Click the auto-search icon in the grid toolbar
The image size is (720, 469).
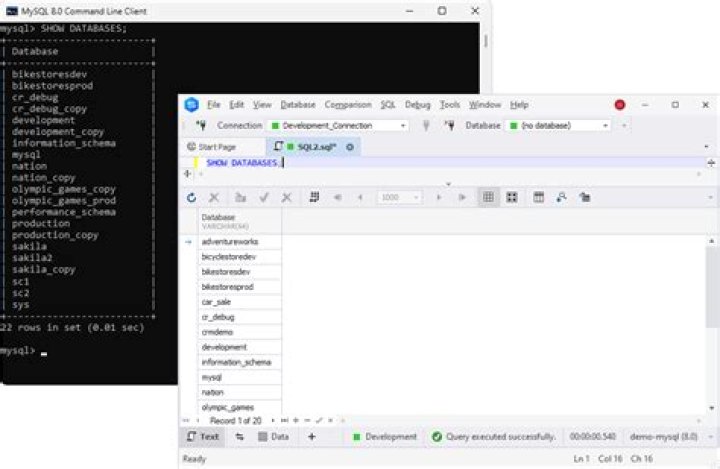tap(561, 198)
